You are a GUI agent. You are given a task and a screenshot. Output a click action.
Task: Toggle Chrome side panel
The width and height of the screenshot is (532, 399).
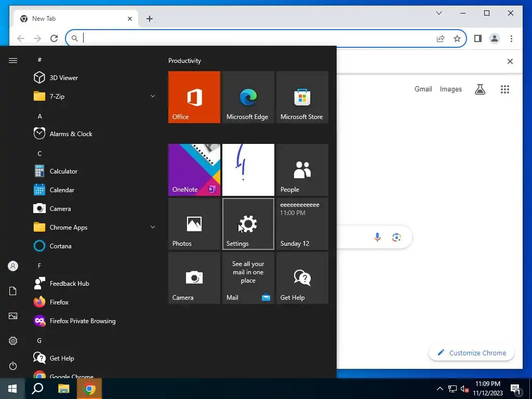coord(478,38)
